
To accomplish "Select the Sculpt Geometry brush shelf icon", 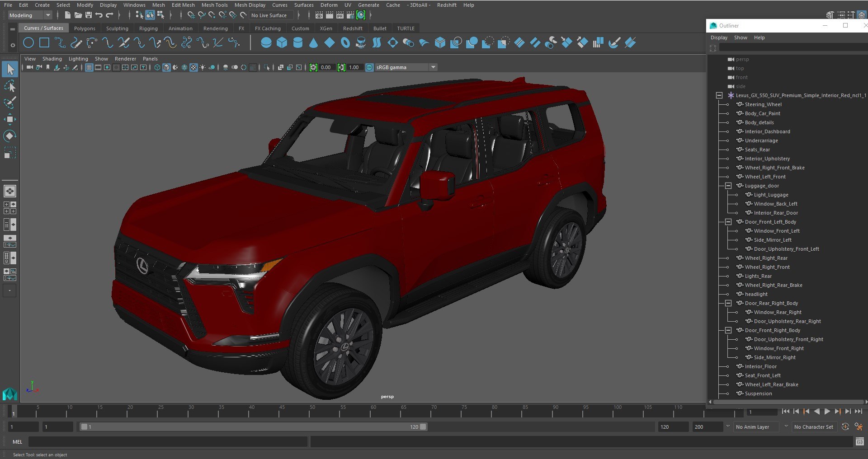I will pos(614,43).
